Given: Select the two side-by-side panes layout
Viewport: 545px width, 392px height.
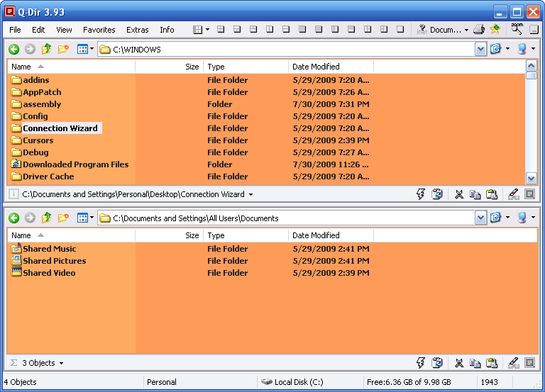Looking at the screenshot, I should pyautogui.click(x=270, y=30).
